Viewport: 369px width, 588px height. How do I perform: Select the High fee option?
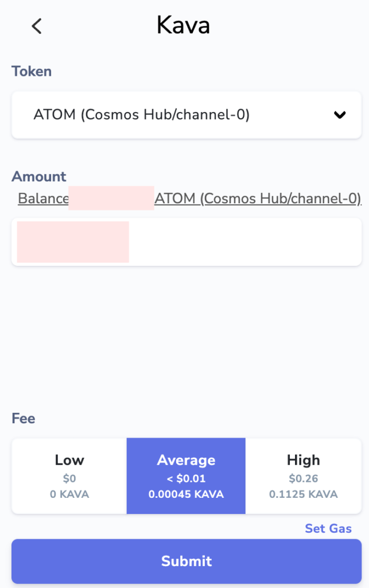(x=303, y=475)
